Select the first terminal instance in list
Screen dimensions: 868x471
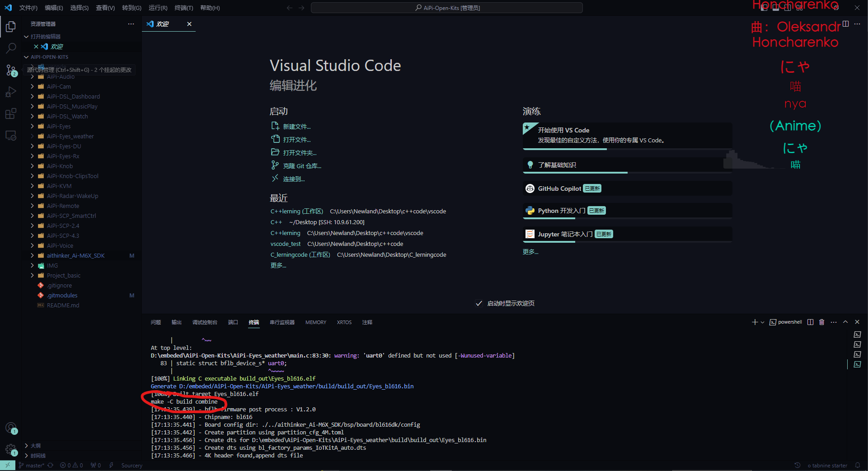(x=857, y=334)
